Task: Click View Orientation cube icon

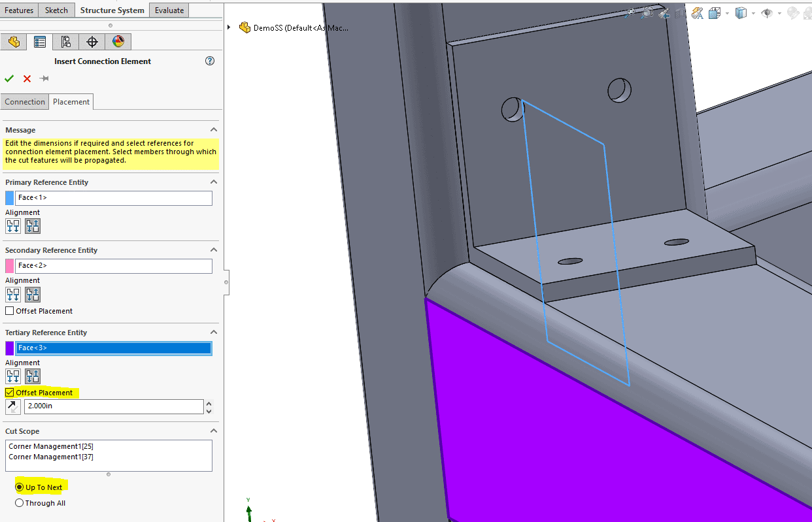Action: (714, 12)
